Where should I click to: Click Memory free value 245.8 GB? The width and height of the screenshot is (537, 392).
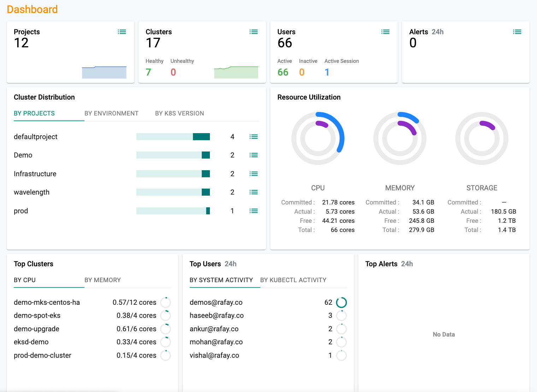(x=421, y=221)
